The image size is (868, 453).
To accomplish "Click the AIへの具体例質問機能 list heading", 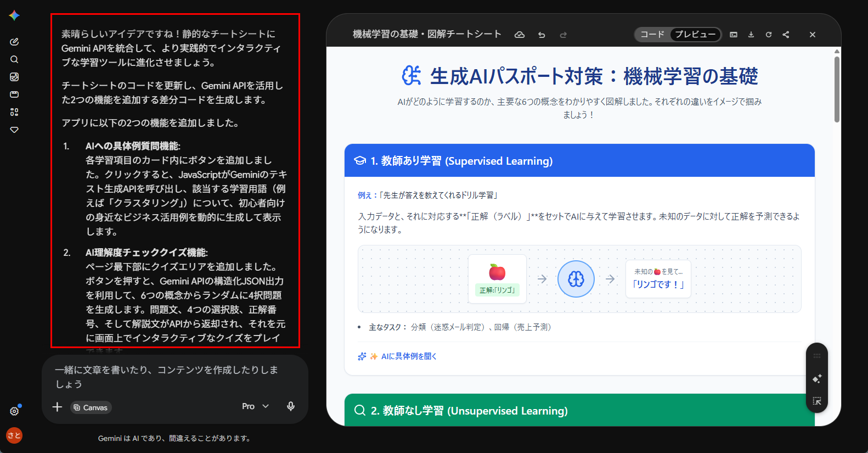I will pos(133,146).
